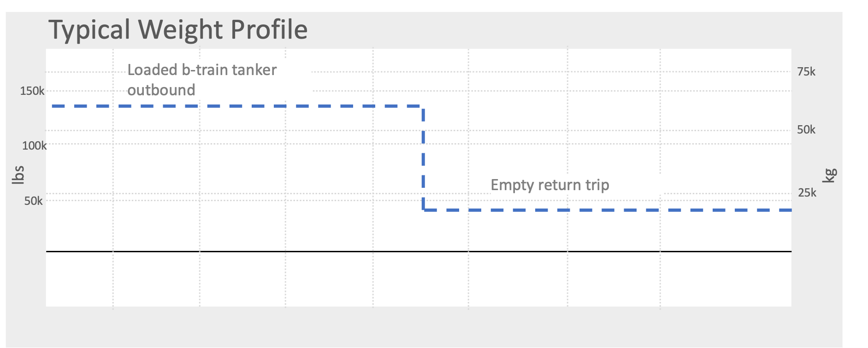Viewport: 868px width, 348px height.
Task: Click the 25k label on kg axis
Action: tap(807, 193)
